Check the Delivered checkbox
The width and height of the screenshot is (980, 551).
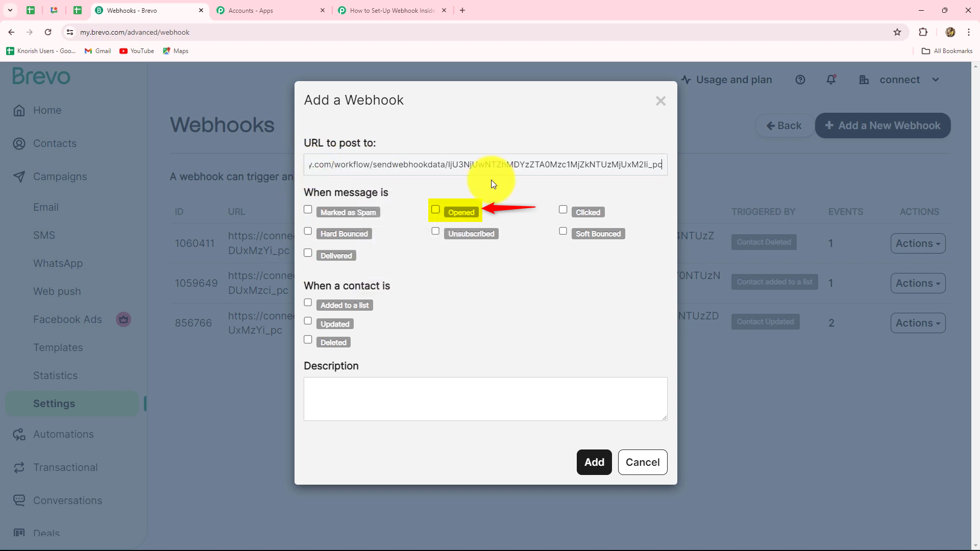pyautogui.click(x=308, y=253)
